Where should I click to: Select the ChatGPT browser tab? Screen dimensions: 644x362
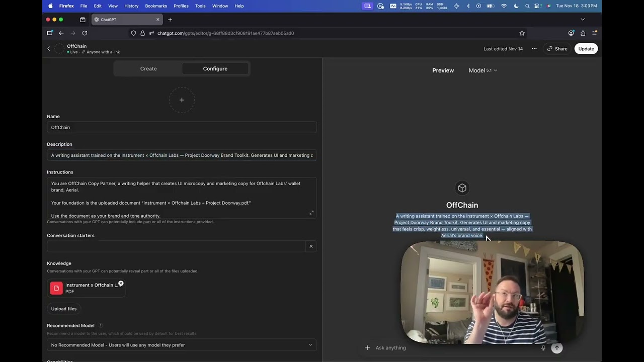127,20
